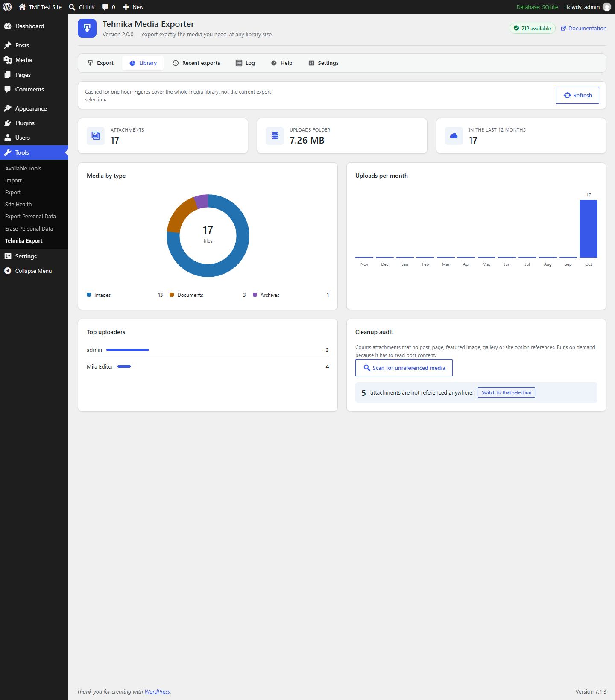Open the Documentation link
This screenshot has height=700, width=615.
(x=583, y=28)
